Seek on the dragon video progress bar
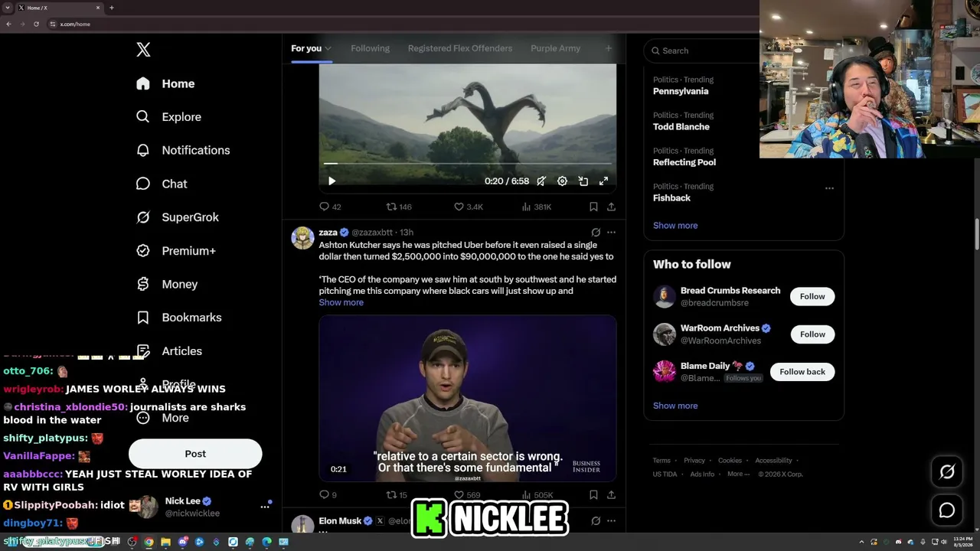Image resolution: width=980 pixels, height=551 pixels. pos(467,164)
